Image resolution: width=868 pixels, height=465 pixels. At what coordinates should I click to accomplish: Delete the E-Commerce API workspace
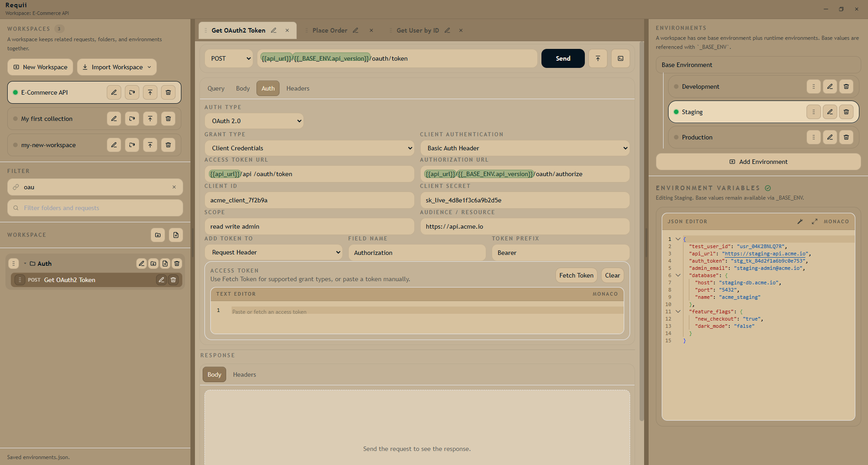click(168, 92)
